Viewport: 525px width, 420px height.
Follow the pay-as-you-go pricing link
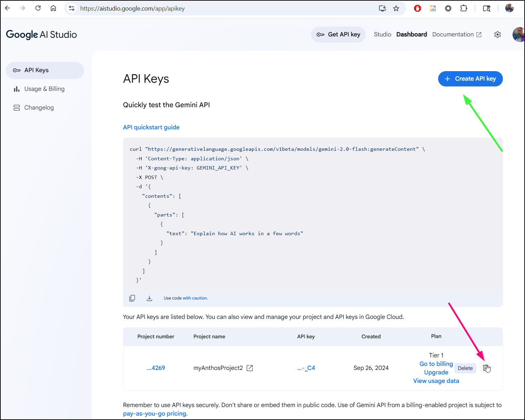coord(154,414)
